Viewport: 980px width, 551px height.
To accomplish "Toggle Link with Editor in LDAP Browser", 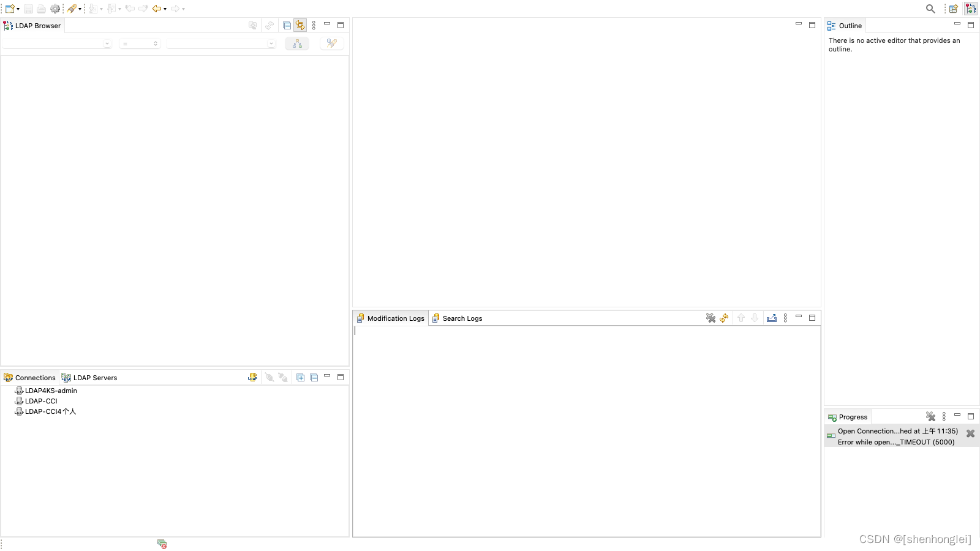I will click(300, 26).
